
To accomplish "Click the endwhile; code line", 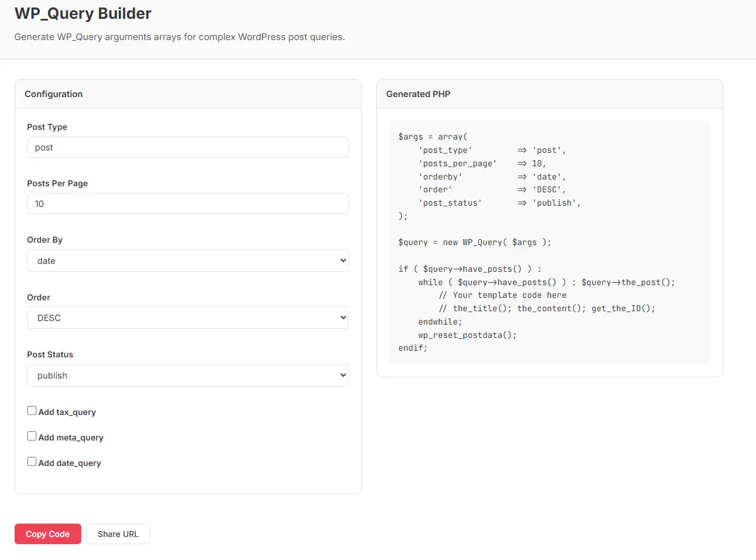I will tap(440, 322).
